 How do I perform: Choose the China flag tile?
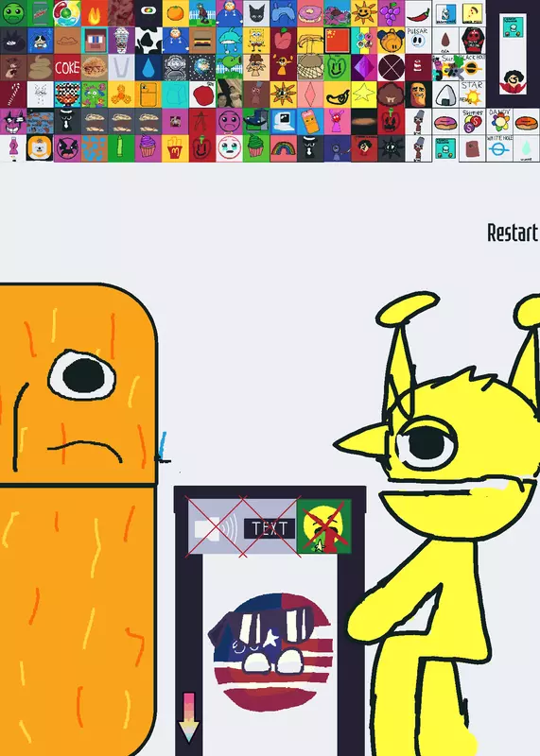click(x=338, y=41)
